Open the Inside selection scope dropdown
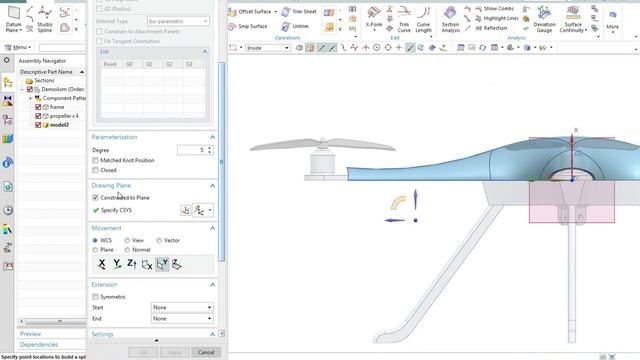This screenshot has height=360, width=640. (268, 48)
